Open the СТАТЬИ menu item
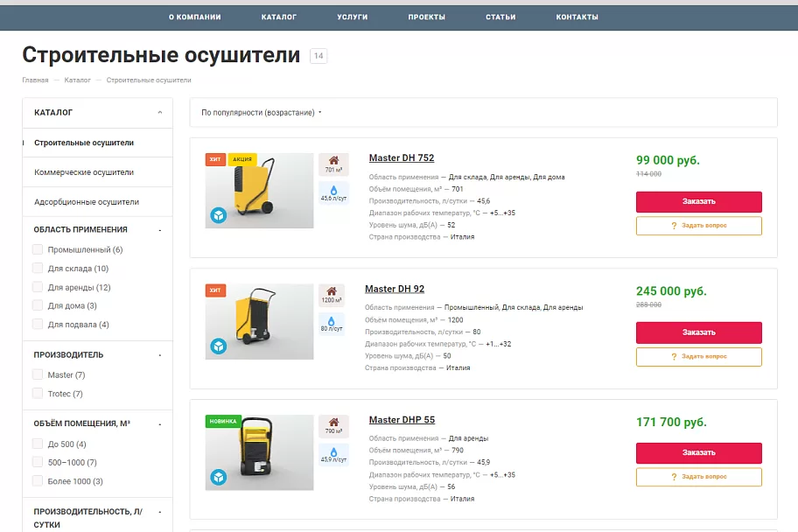This screenshot has width=798, height=532. (x=500, y=17)
